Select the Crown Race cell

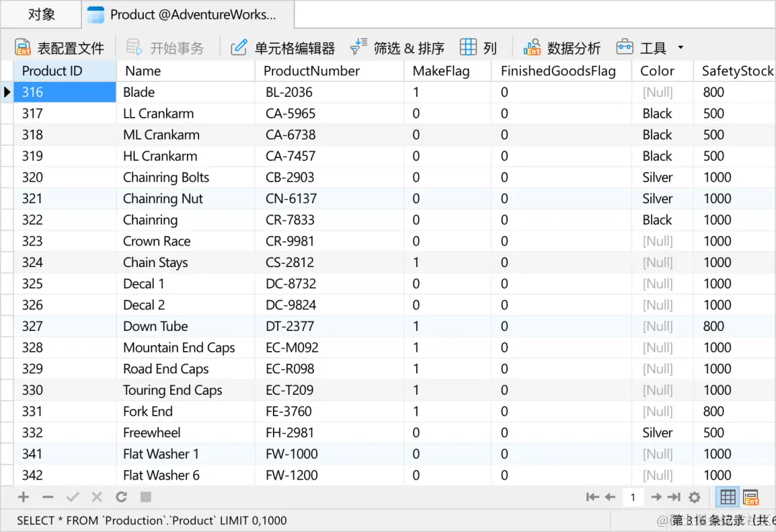pos(185,241)
